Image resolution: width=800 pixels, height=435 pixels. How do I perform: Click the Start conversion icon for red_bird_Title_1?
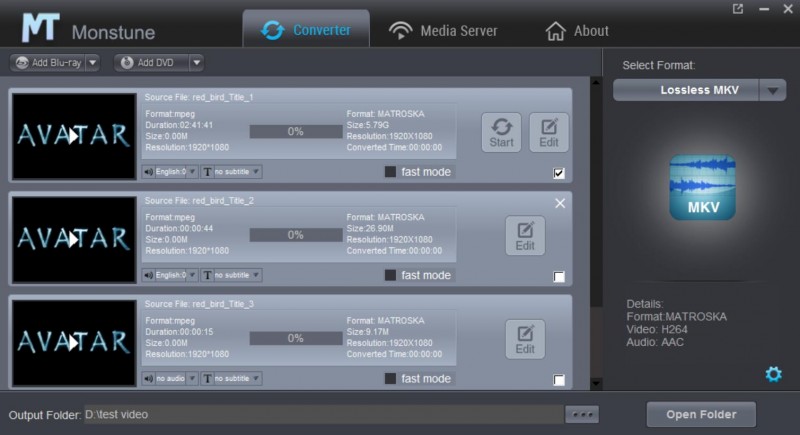point(501,132)
